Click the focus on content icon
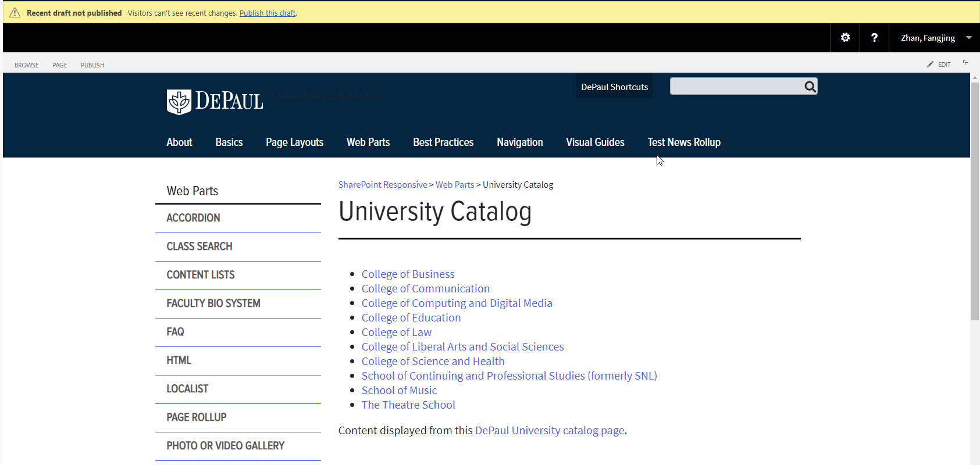Image resolution: width=980 pixels, height=465 pixels. click(965, 63)
